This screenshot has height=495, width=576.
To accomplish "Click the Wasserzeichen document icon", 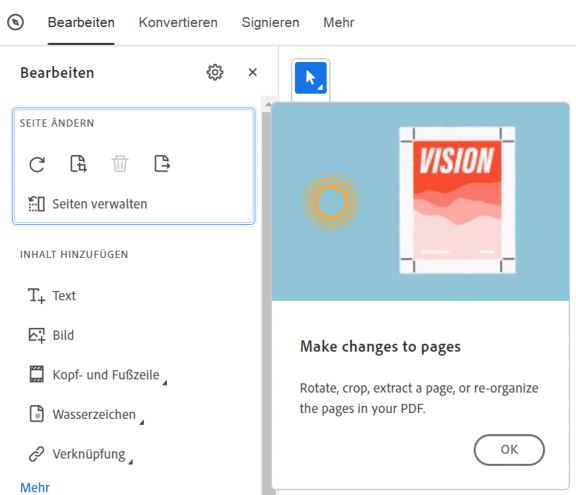I will click(x=36, y=414).
